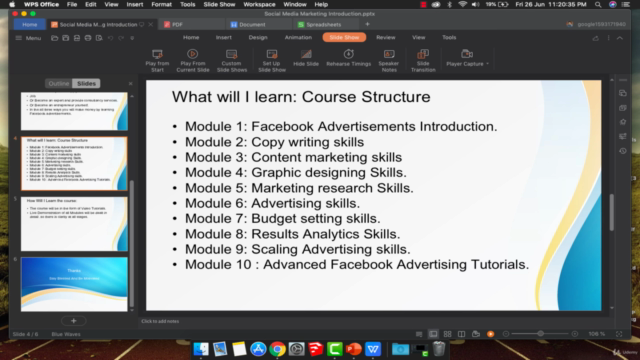Open Google Chrome from the Dock
The width and height of the screenshot is (640, 360).
coord(277,349)
